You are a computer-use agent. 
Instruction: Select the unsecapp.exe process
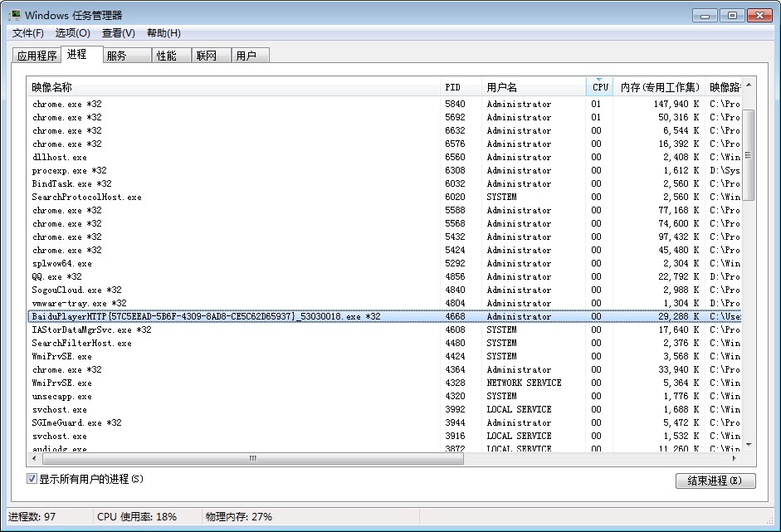[384, 396]
